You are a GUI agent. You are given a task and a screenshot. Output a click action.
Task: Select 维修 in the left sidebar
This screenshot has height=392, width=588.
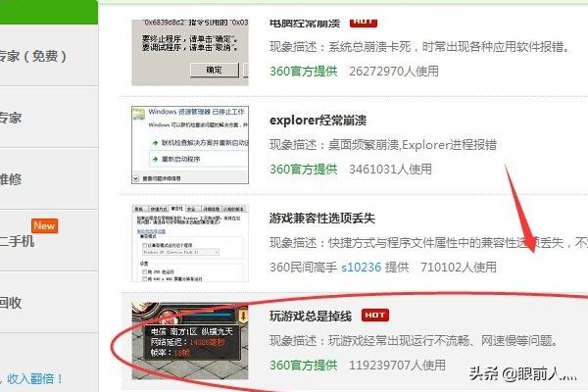click(x=12, y=178)
